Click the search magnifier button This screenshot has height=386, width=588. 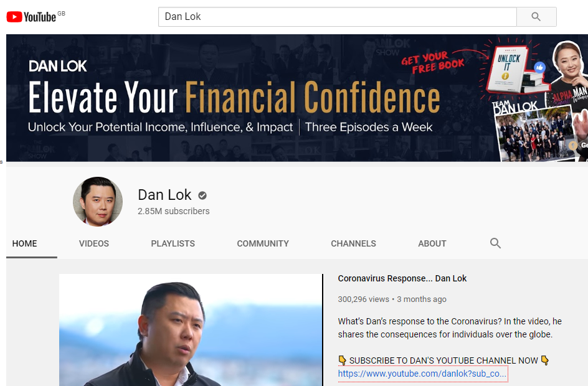point(536,17)
